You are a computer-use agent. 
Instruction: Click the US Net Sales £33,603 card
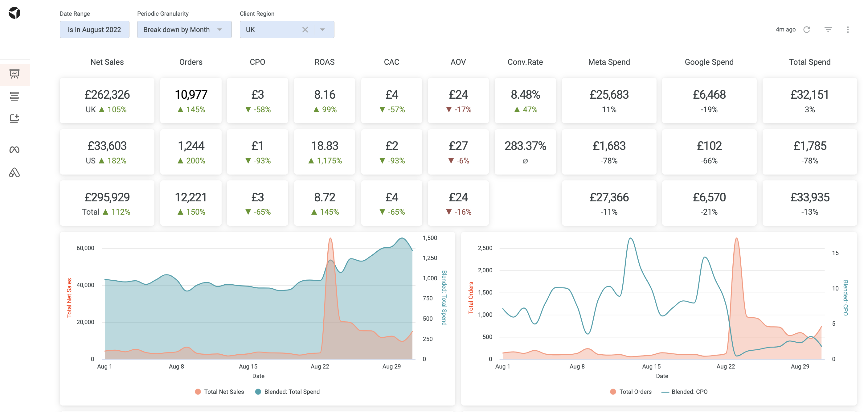(x=107, y=152)
